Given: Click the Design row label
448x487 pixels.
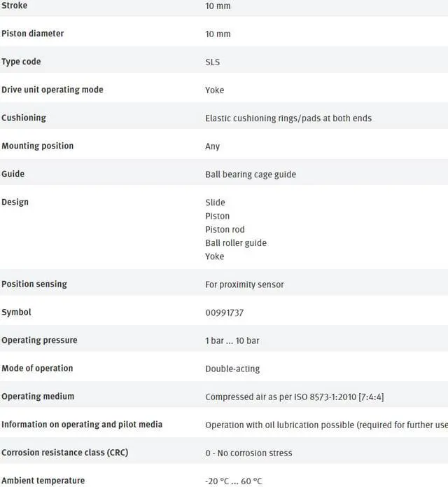Looking at the screenshot, I should (15, 202).
